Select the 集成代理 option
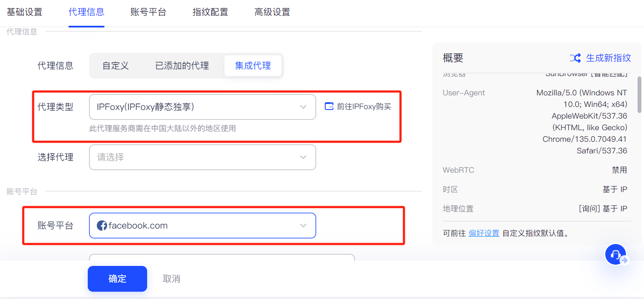The image size is (644, 299). pos(253,66)
